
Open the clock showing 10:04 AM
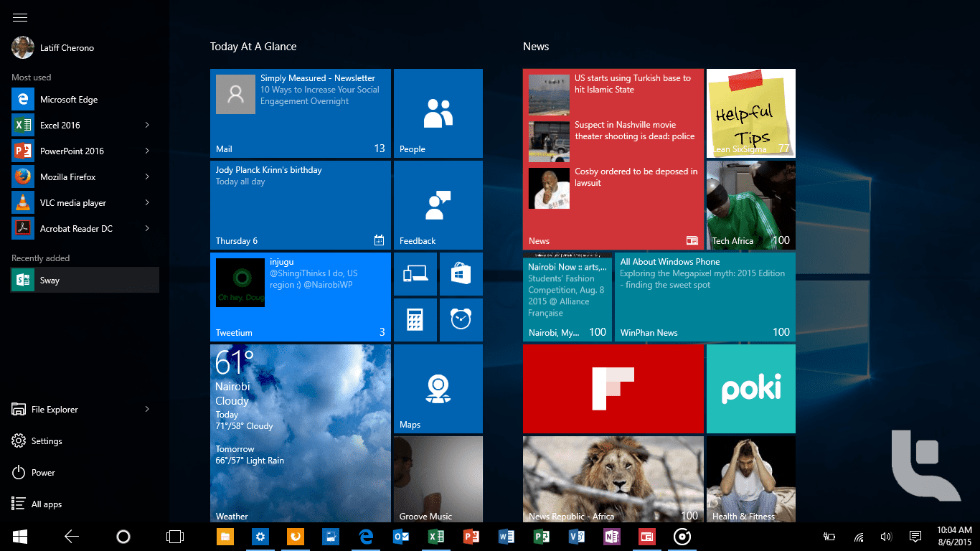tap(954, 537)
